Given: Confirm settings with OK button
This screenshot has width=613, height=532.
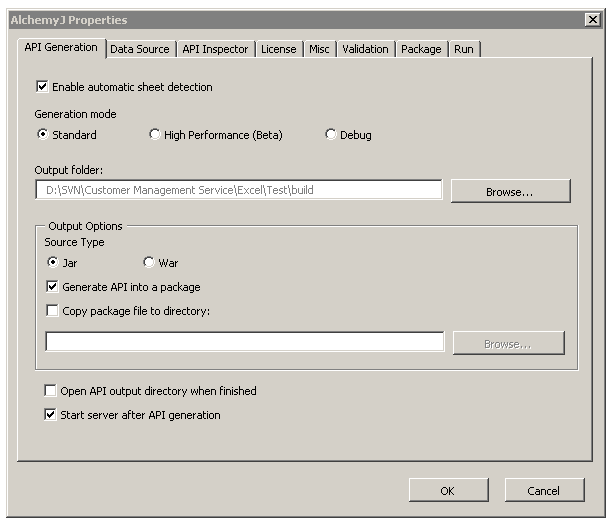Looking at the screenshot, I should (x=449, y=490).
